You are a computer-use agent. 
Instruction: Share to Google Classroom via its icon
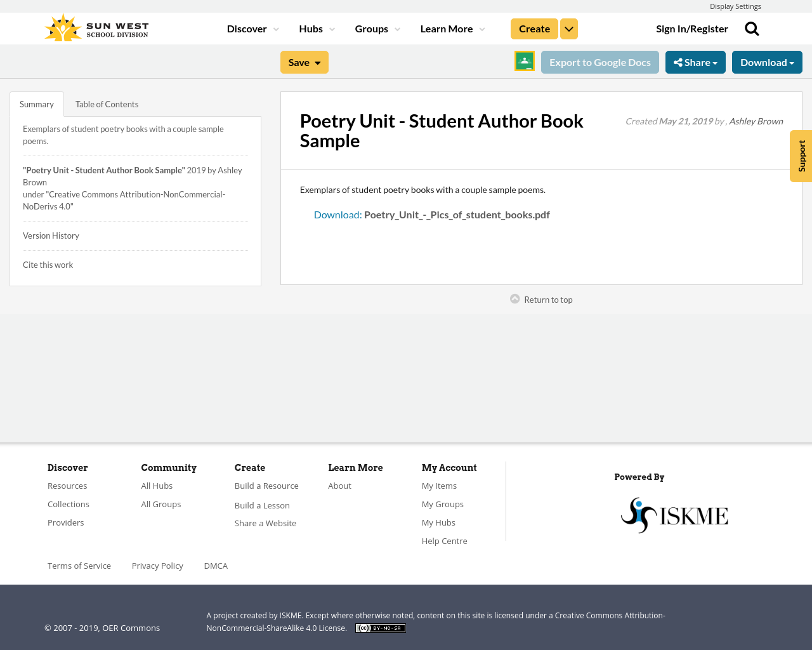pyautogui.click(x=524, y=60)
